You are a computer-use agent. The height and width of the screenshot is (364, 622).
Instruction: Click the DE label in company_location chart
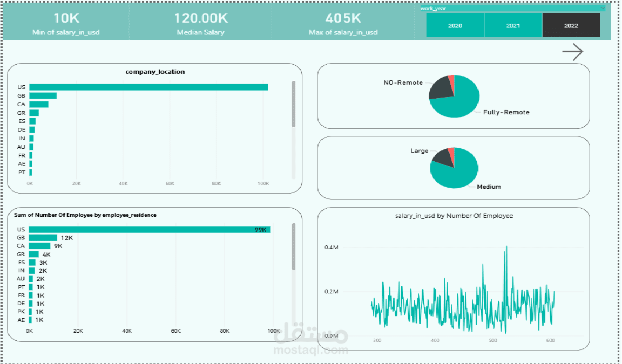coord(22,130)
